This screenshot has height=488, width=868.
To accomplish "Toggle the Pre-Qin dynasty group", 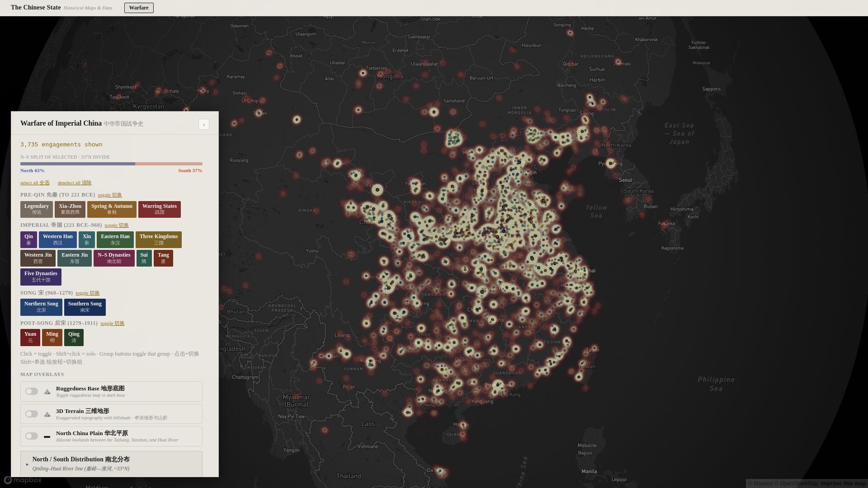I will point(110,195).
